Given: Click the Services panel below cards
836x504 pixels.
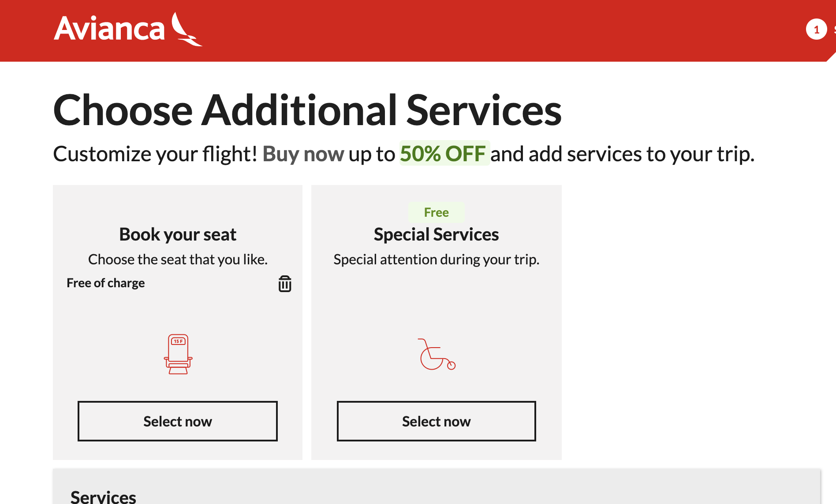Looking at the screenshot, I should click(437, 486).
